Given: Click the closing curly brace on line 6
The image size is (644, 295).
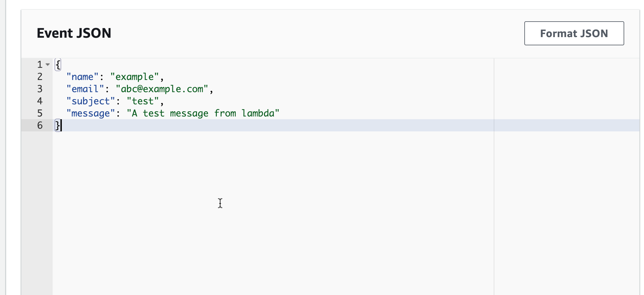Looking at the screenshot, I should [x=57, y=125].
